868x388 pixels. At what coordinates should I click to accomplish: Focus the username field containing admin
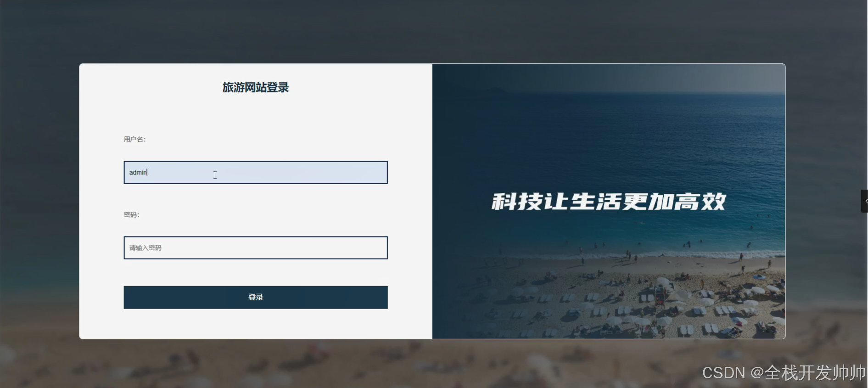256,172
